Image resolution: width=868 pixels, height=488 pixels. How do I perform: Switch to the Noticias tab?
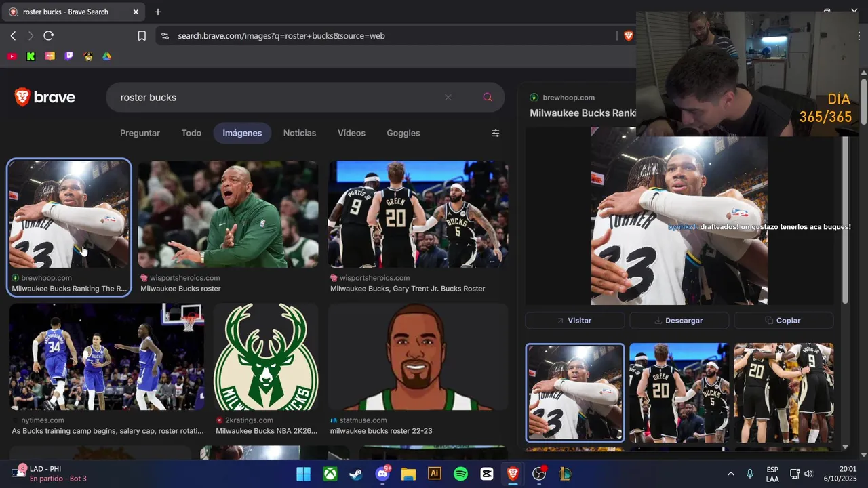(x=300, y=134)
